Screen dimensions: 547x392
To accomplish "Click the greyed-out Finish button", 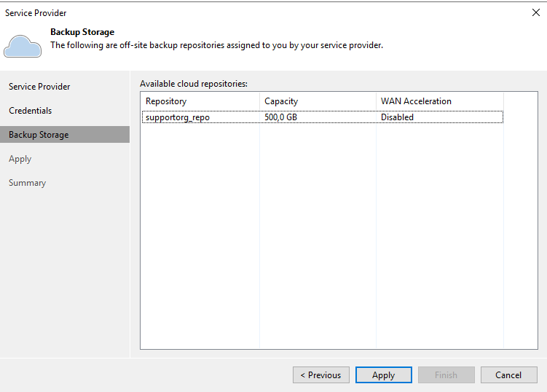I will (x=446, y=375).
